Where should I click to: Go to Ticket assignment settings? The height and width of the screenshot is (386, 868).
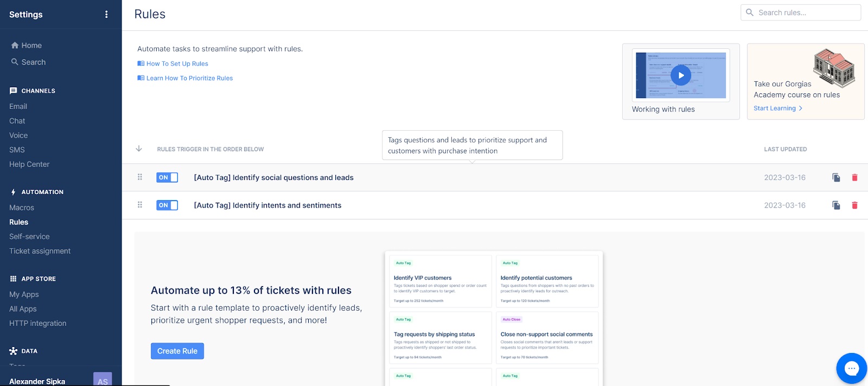point(40,251)
